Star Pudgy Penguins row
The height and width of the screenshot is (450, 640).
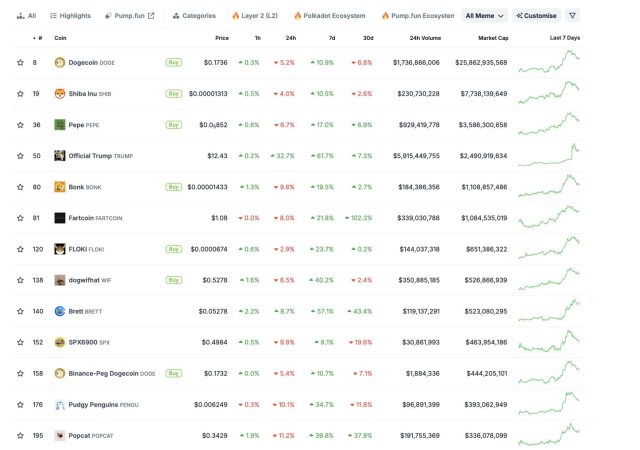20,405
